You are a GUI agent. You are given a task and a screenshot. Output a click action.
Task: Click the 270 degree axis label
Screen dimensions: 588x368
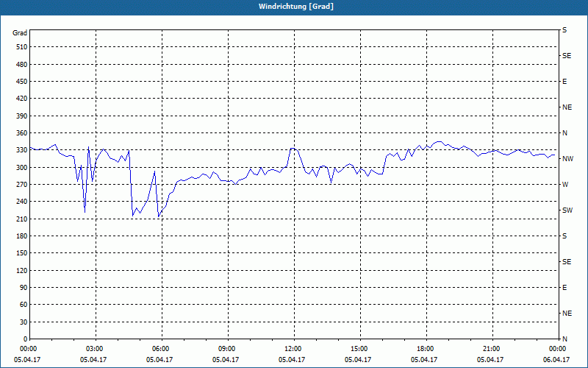coord(22,185)
